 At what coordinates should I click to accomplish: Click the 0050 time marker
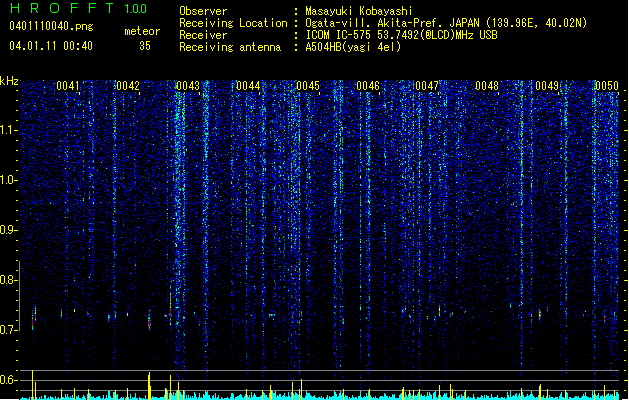pyautogui.click(x=607, y=86)
